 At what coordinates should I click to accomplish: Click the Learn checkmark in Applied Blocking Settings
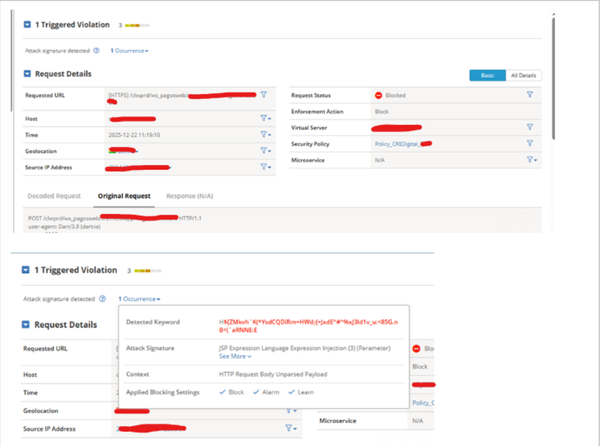point(291,392)
